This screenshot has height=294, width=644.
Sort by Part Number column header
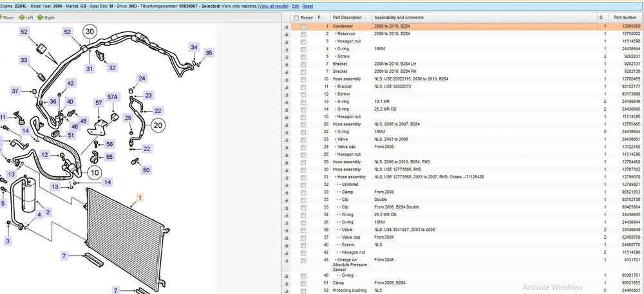tap(625, 17)
